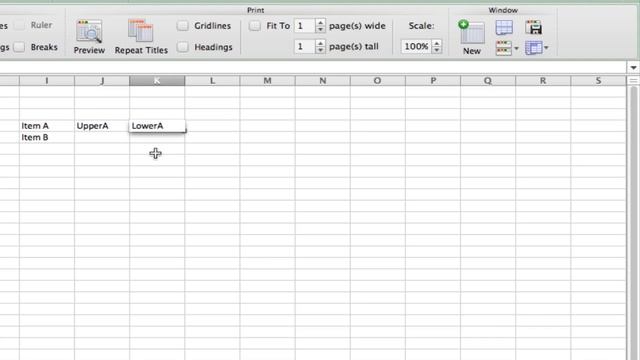The image size is (640, 360).
Task: Expand the formula bar with arrow
Action: click(x=633, y=67)
